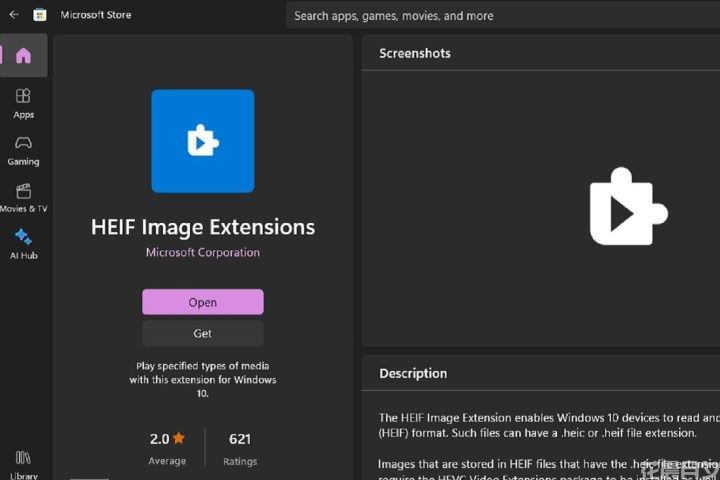Visit the Microsoft Corporation publisher link
This screenshot has width=720, height=480.
point(203,252)
